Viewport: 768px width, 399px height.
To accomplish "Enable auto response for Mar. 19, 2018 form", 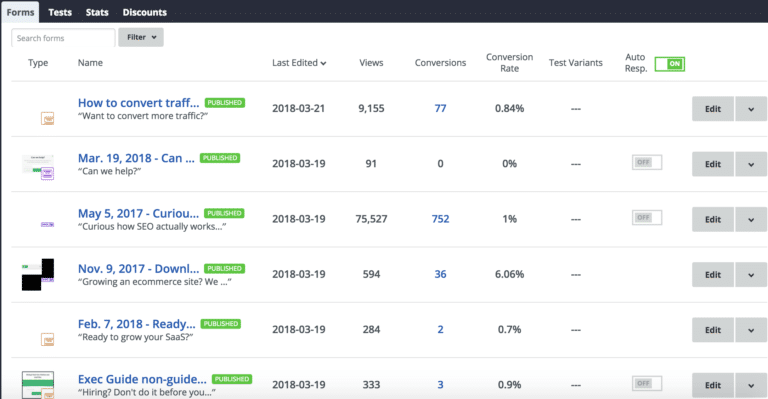I will point(647,162).
